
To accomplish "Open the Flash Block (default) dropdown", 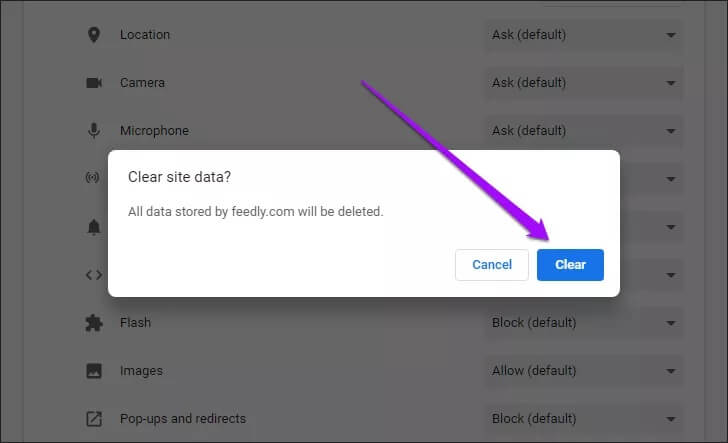I will (x=584, y=323).
